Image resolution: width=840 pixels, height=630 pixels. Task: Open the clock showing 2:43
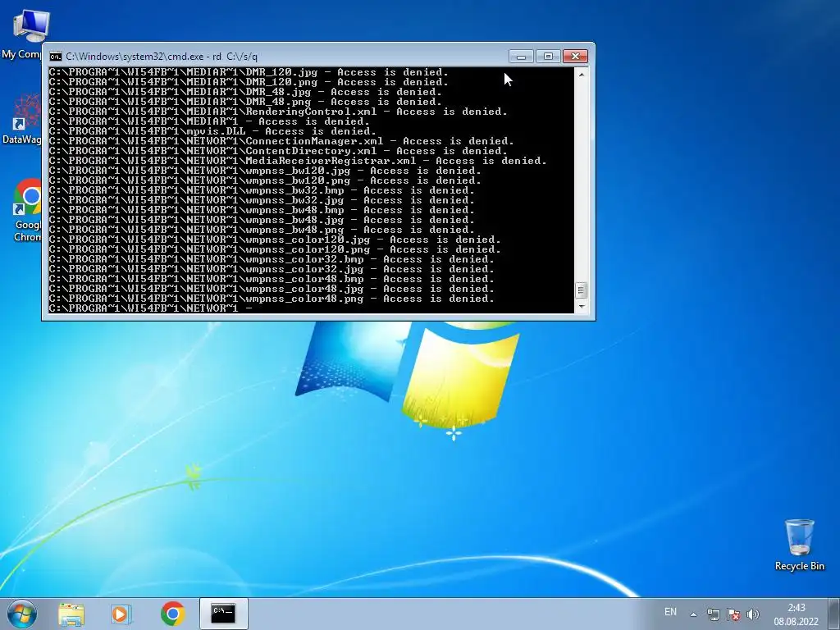(x=796, y=614)
